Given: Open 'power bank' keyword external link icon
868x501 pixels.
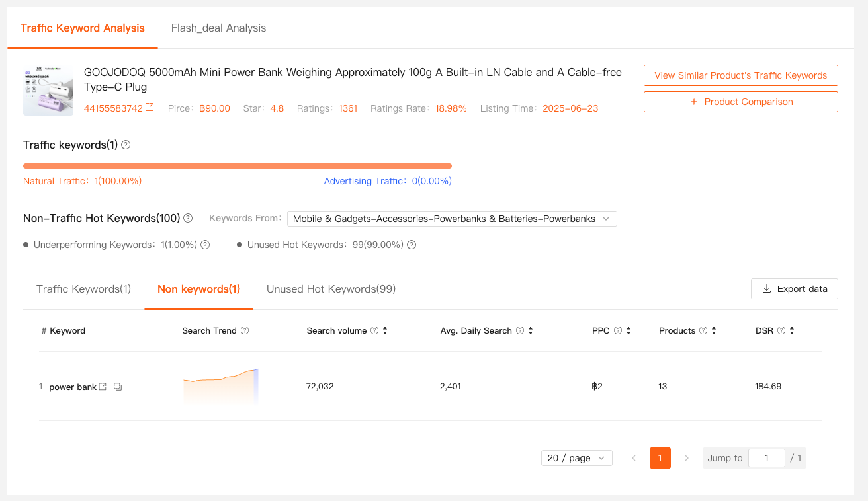Looking at the screenshot, I should pos(103,387).
